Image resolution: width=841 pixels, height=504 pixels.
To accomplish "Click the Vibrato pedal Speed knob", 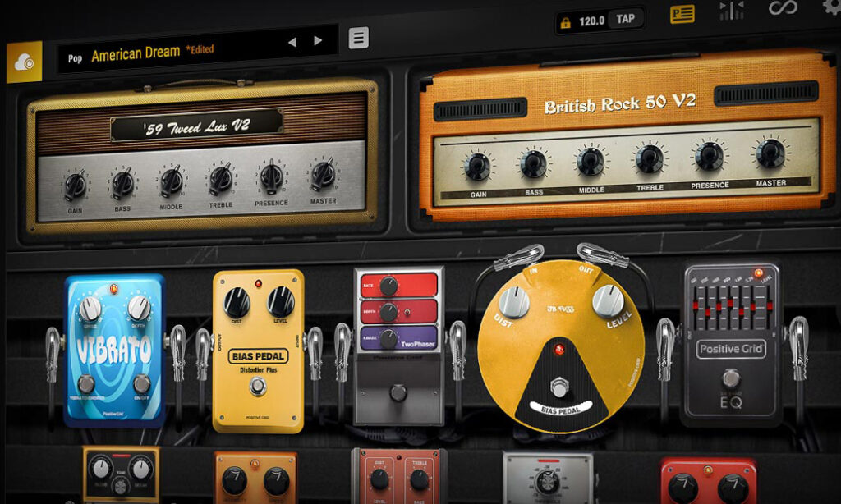I will [90, 309].
